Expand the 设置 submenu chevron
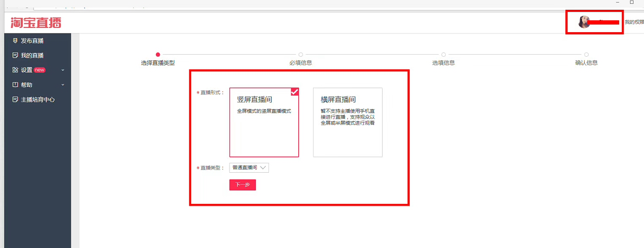This screenshot has width=644, height=248. [x=63, y=70]
